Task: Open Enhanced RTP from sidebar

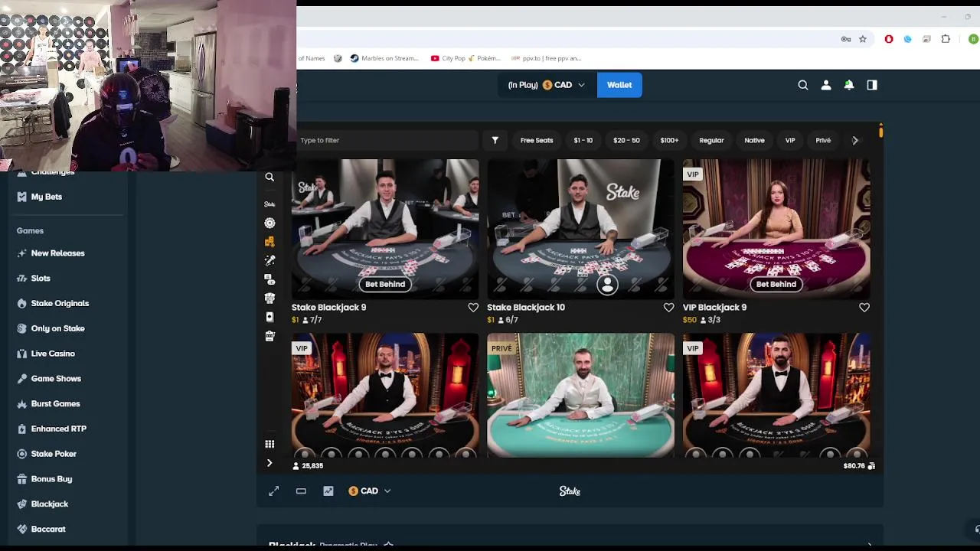Action: point(58,429)
